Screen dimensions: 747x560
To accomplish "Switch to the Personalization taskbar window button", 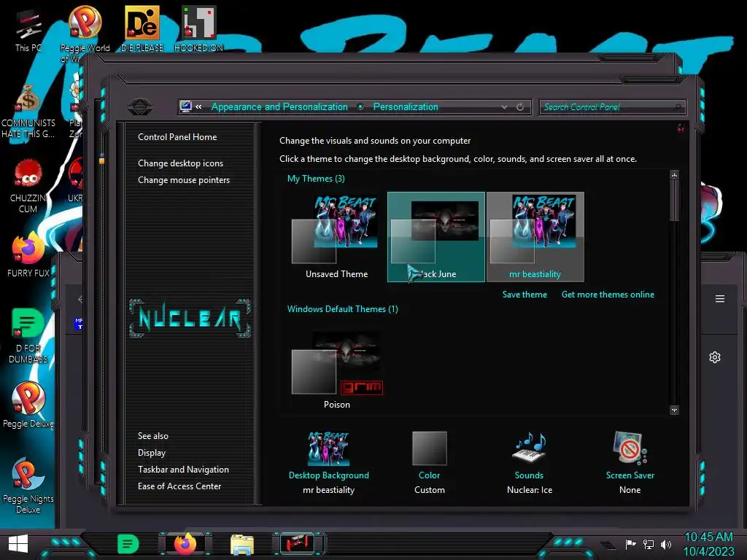I will [x=298, y=544].
